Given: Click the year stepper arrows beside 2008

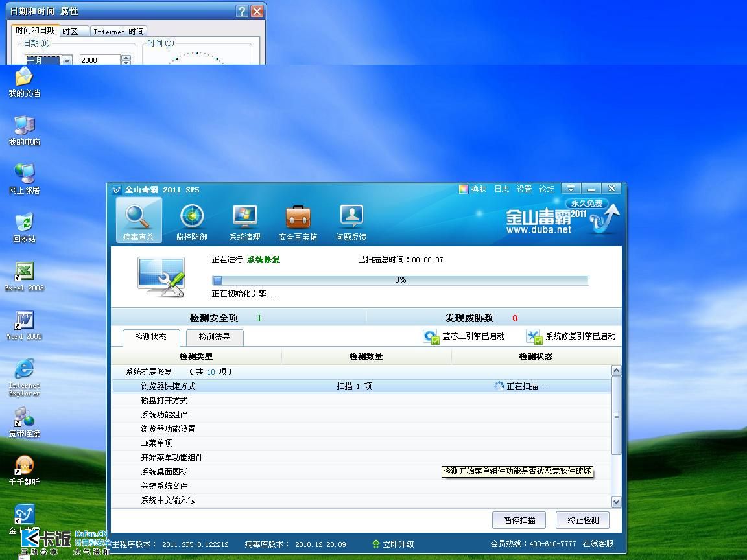Looking at the screenshot, I should tap(126, 60).
